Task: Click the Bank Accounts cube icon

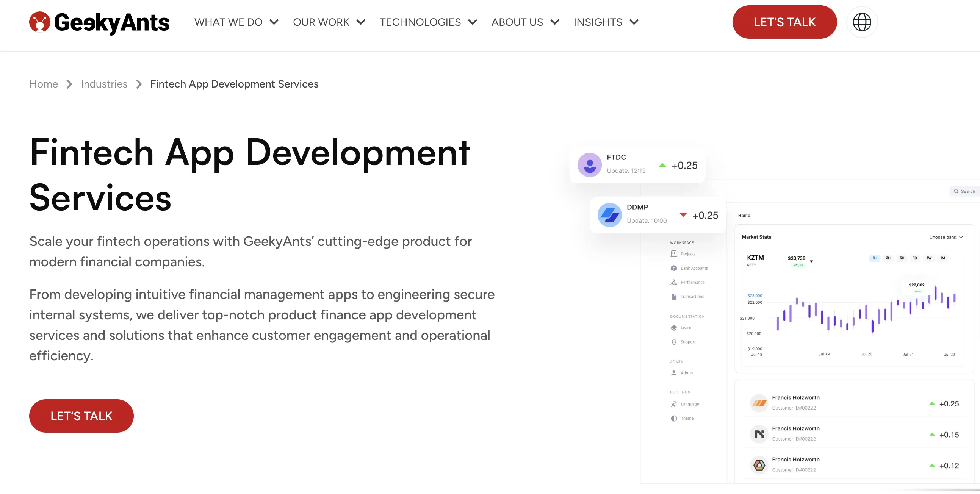Action: [x=674, y=268]
